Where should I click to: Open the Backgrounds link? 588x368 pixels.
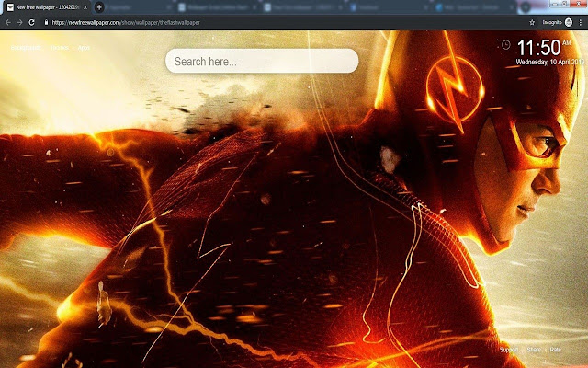[26, 48]
